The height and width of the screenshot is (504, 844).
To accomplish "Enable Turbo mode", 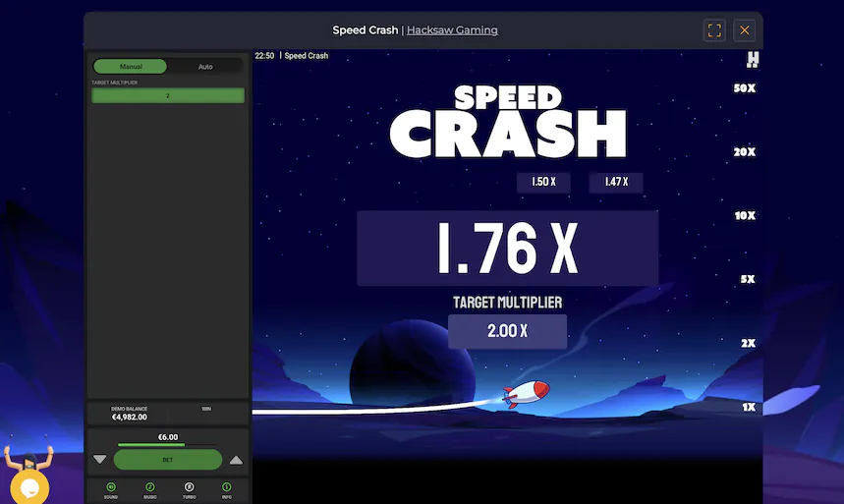I will (x=189, y=487).
